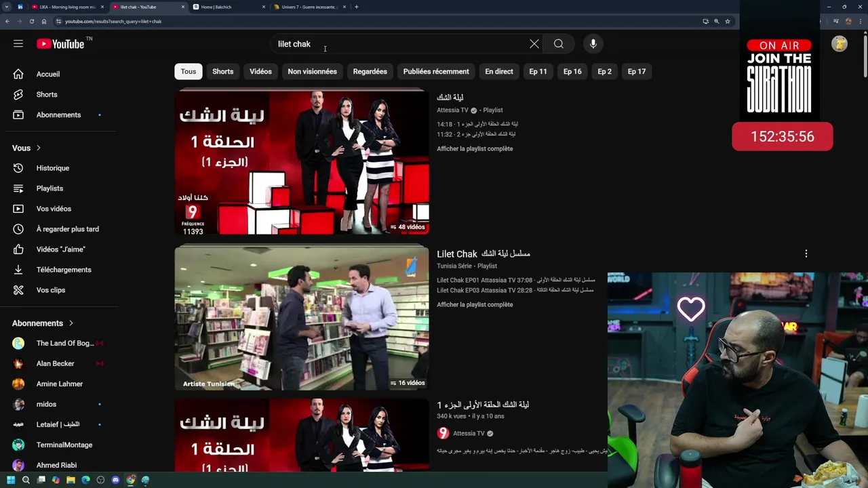Open Microsoft Edge from the taskbar
This screenshot has height=488, width=868.
tap(85, 480)
